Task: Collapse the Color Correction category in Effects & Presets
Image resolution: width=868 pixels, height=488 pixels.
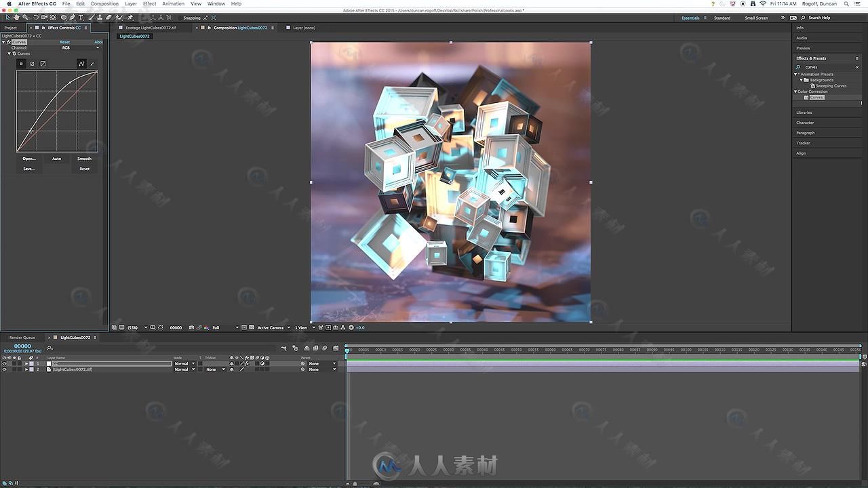Action: (x=795, y=91)
